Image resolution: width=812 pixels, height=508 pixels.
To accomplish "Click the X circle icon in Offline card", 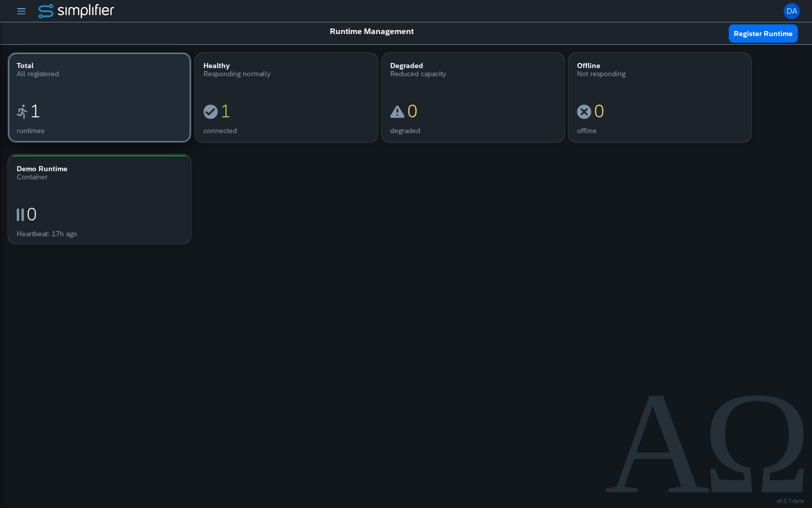I will 584,112.
